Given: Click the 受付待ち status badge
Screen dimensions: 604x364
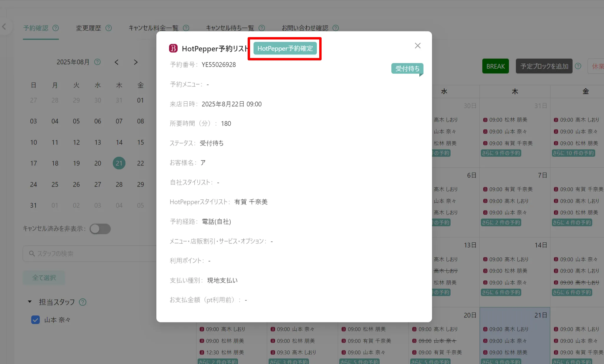Looking at the screenshot, I should 407,69.
